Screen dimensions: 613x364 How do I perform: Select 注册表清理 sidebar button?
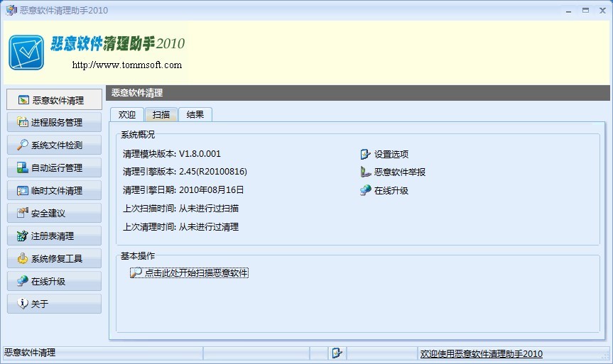pos(54,236)
